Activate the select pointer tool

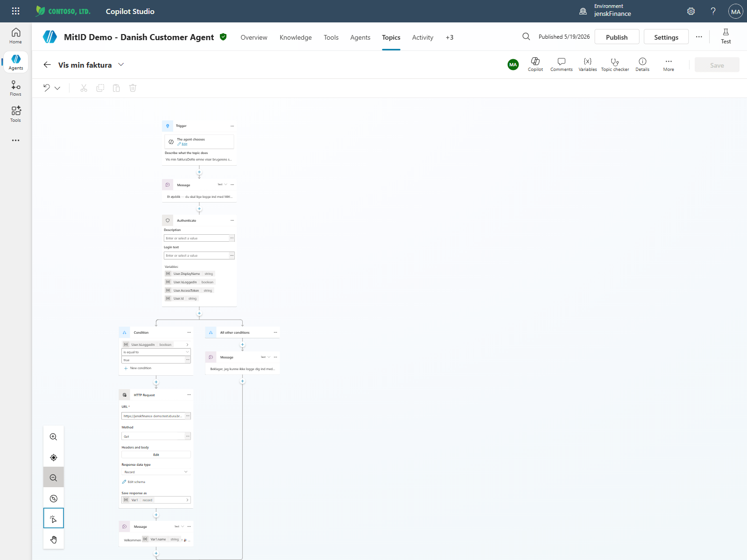[54, 518]
